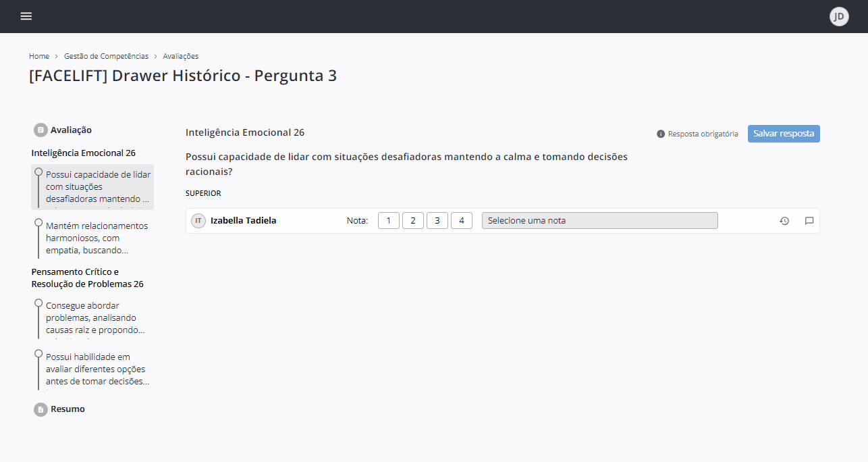The height and width of the screenshot is (462, 868).
Task: Click Izabella Tadiela's IT avatar badge
Action: point(198,221)
